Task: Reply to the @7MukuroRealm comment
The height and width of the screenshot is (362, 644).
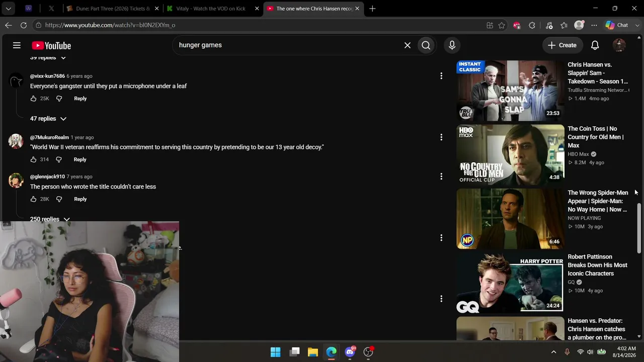Action: pyautogui.click(x=80, y=159)
